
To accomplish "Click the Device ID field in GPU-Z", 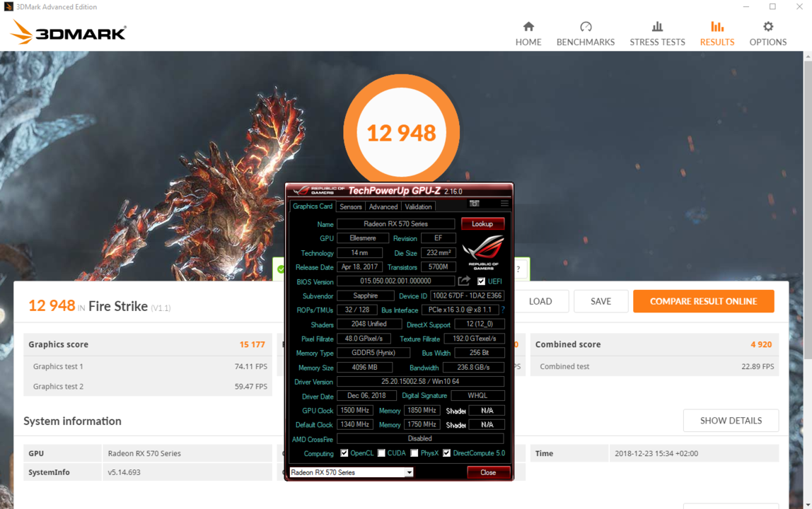I will pyautogui.click(x=467, y=295).
